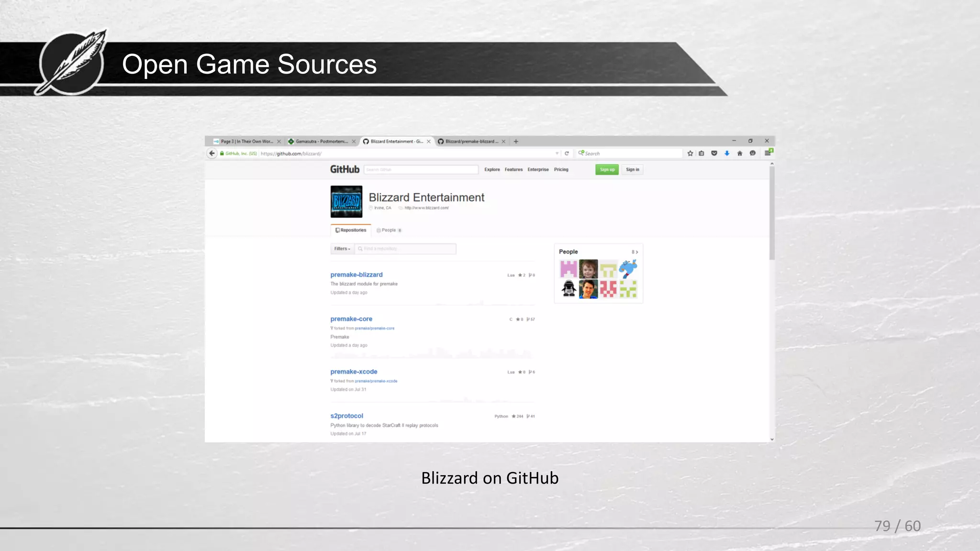Click the star count on s2protocol
This screenshot has width=980, height=551.
tap(517, 416)
